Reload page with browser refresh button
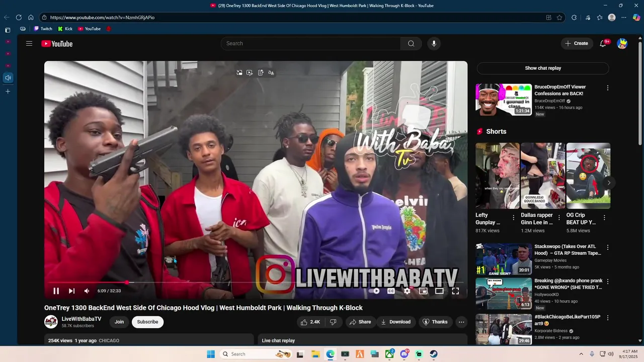 [x=19, y=17]
